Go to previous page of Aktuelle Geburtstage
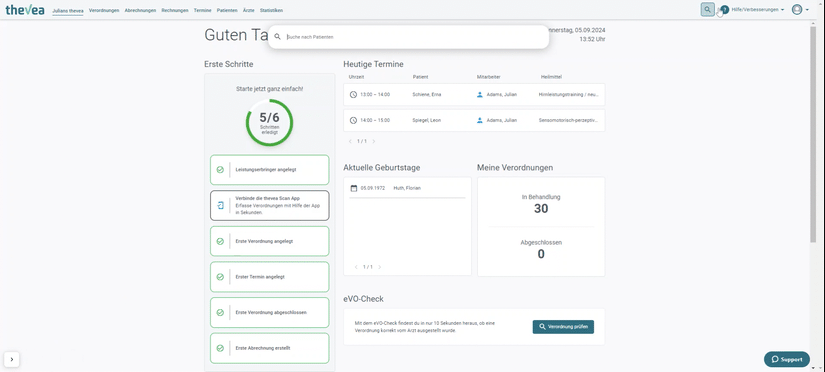This screenshot has width=825, height=372. tap(356, 267)
